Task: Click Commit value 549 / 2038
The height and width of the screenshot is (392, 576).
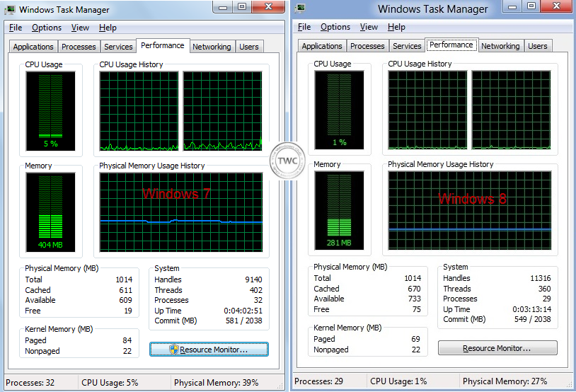Action: click(532, 319)
